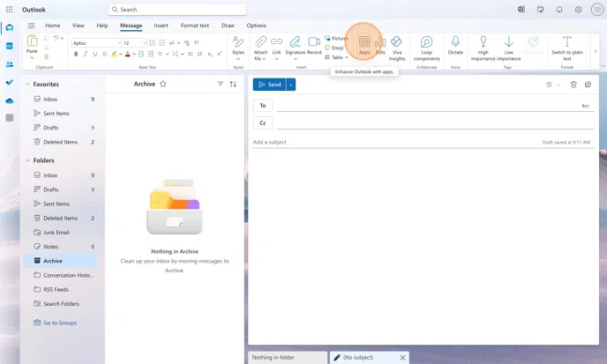Switch to the Home tab
607x364 pixels.
(x=53, y=26)
